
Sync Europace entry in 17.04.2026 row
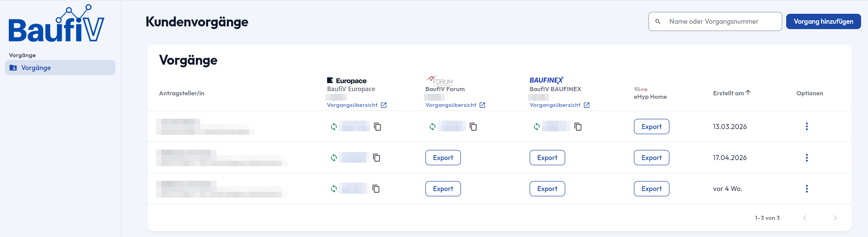pyautogui.click(x=334, y=157)
